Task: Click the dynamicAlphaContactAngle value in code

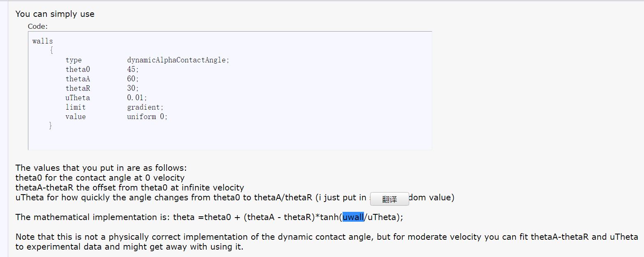Action: coord(178,60)
